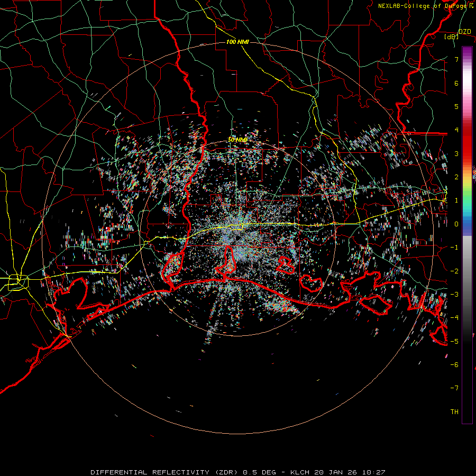This screenshot has width=476, height=476.
Task: Click the "-7" value on color scale
Action: coord(454,388)
